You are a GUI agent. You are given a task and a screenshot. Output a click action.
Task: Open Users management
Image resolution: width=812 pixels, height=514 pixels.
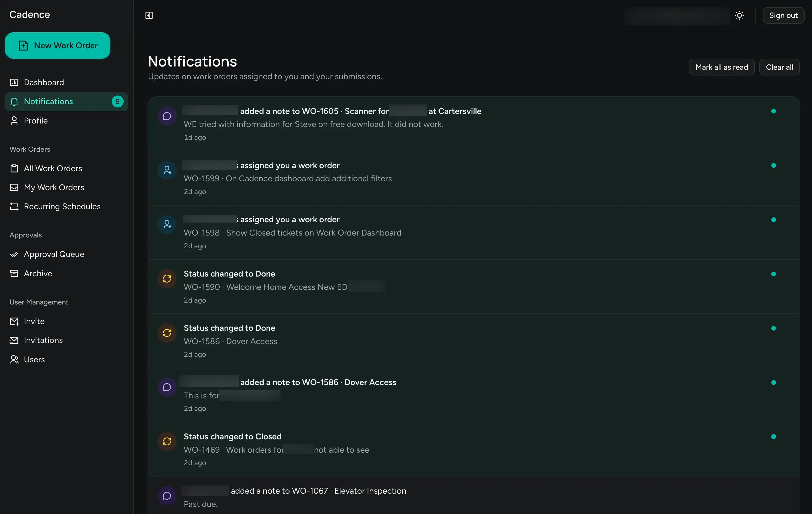[x=66, y=359]
